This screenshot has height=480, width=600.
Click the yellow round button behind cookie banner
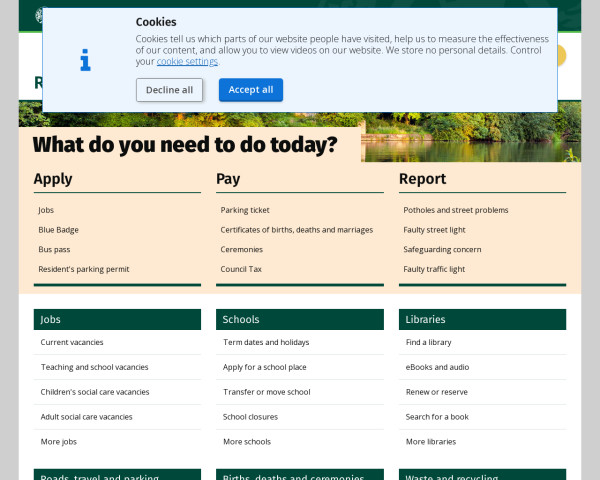point(562,56)
